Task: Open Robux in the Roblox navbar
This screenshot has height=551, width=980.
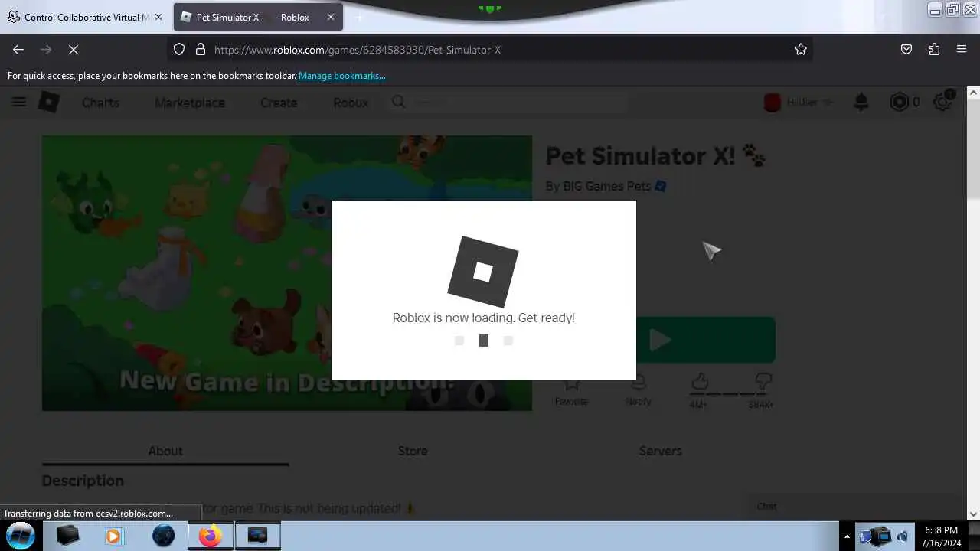Action: click(351, 102)
